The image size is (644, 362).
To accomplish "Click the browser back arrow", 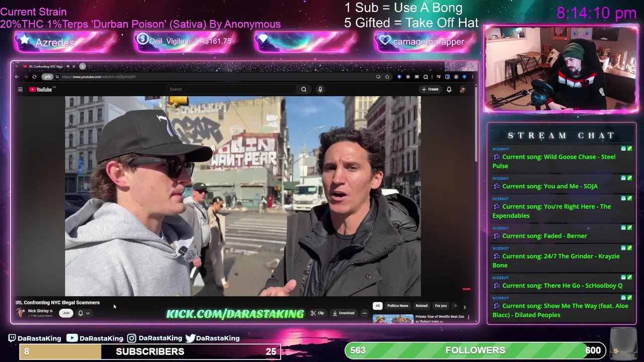I will click(x=17, y=77).
